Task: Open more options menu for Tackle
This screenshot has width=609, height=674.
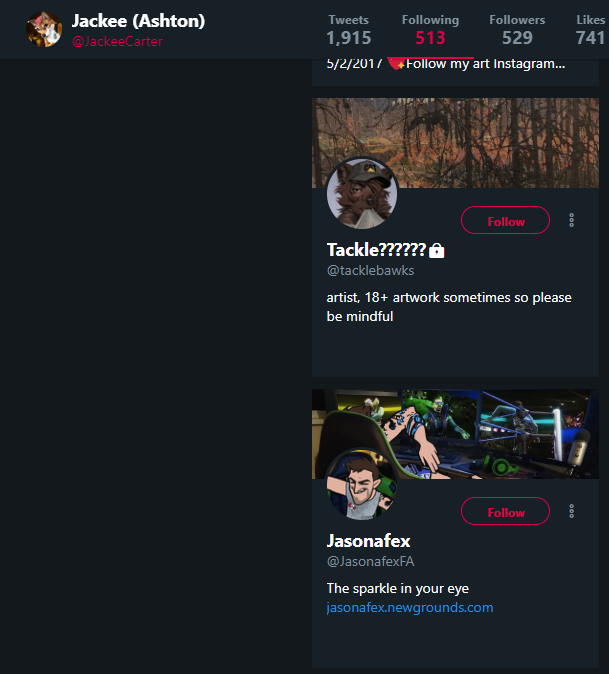Action: point(571,220)
